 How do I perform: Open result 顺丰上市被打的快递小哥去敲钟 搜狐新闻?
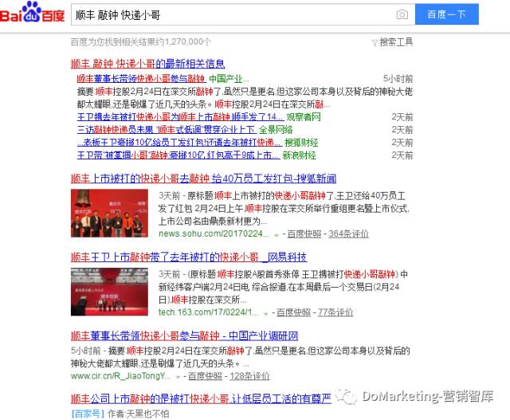point(204,179)
